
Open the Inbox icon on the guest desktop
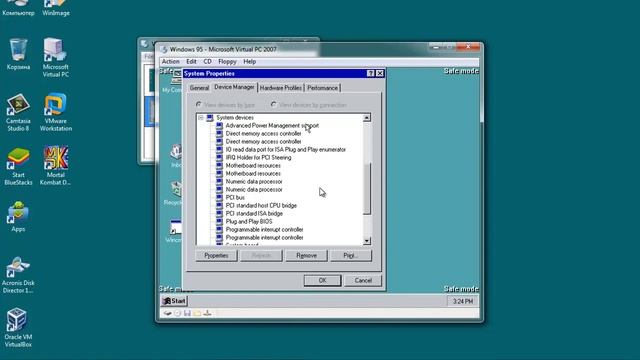176,156
